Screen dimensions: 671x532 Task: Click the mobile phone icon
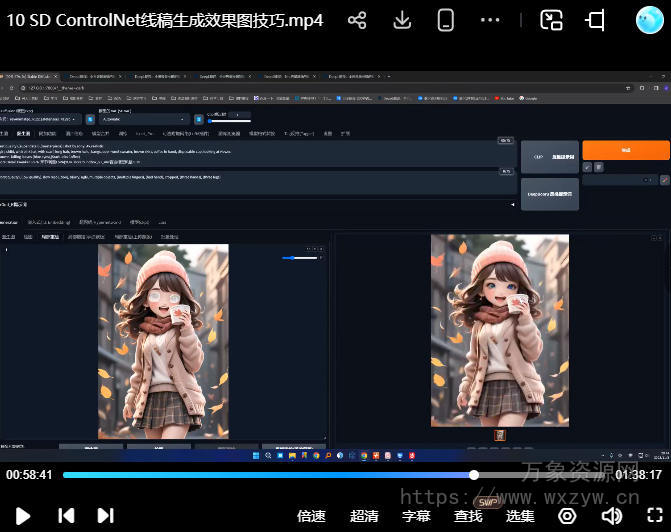(446, 20)
